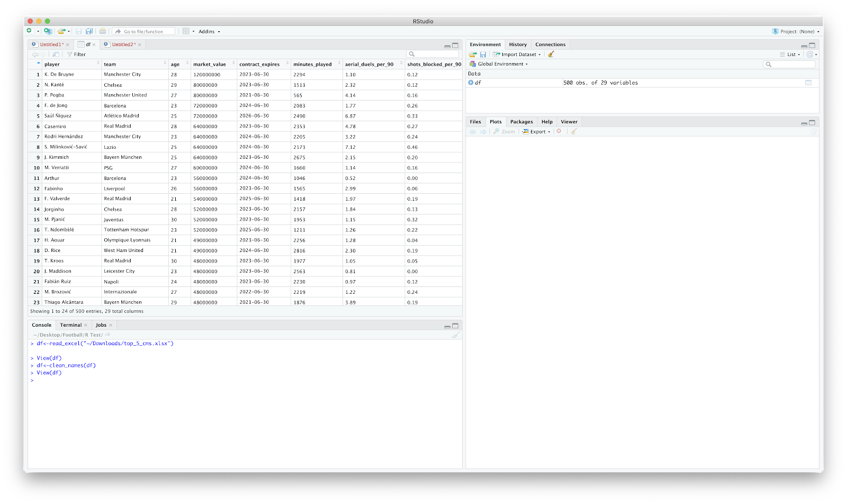Image resolution: width=847 pixels, height=504 pixels.
Task: Click the Open file folder icon
Action: [62, 31]
